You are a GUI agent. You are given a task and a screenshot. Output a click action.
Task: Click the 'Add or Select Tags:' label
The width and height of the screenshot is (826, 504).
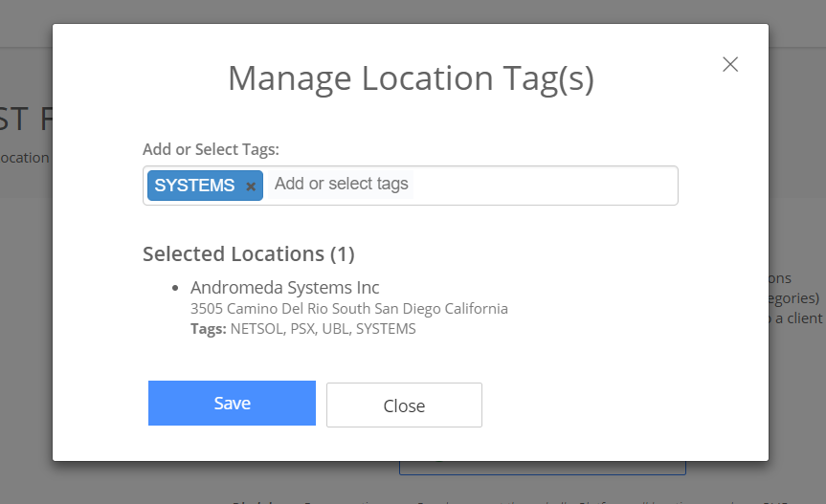tap(211, 149)
